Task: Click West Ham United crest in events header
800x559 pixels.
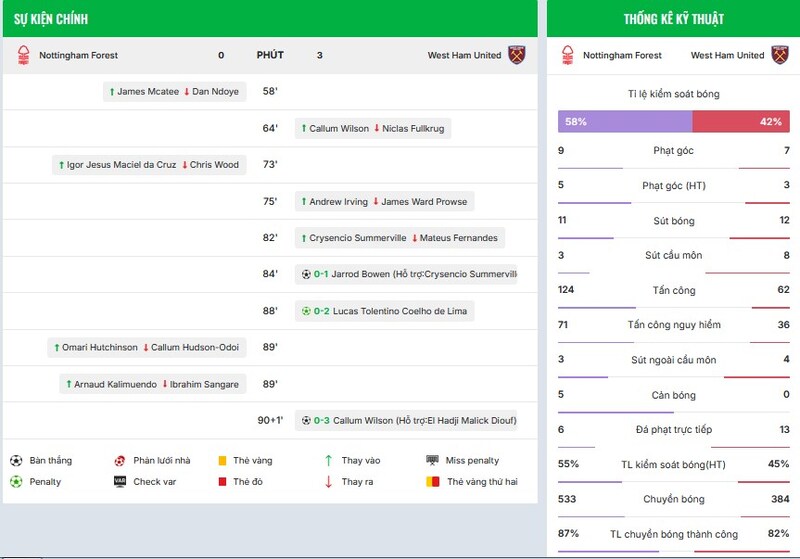Action: pos(516,55)
